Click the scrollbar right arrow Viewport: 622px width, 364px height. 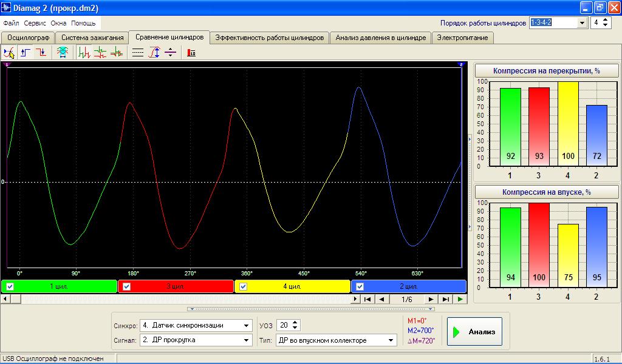pyautogui.click(x=355, y=299)
